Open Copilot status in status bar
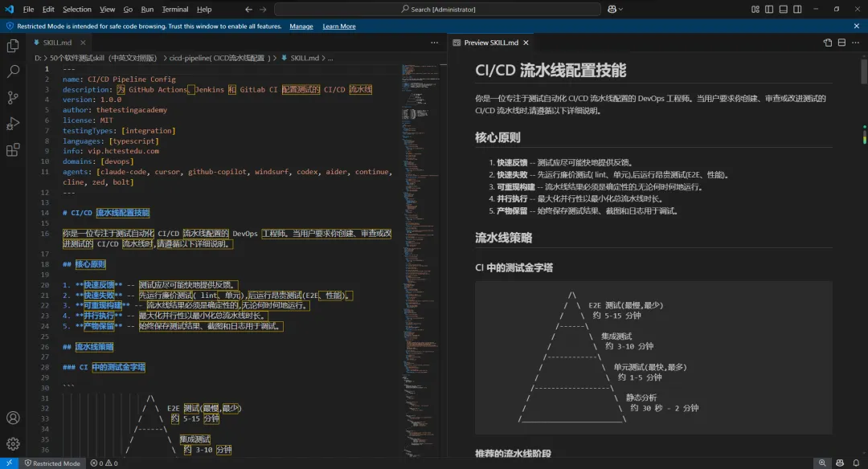The image size is (868, 469). coord(840,463)
